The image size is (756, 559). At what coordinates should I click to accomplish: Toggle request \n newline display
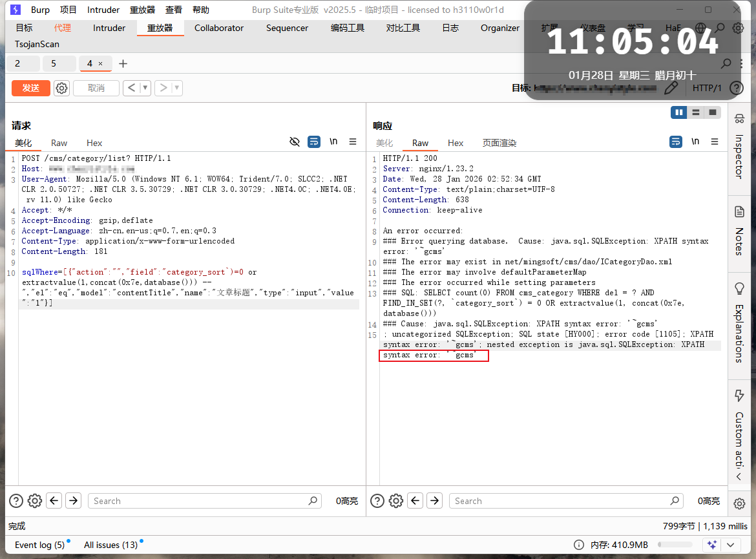coord(333,142)
